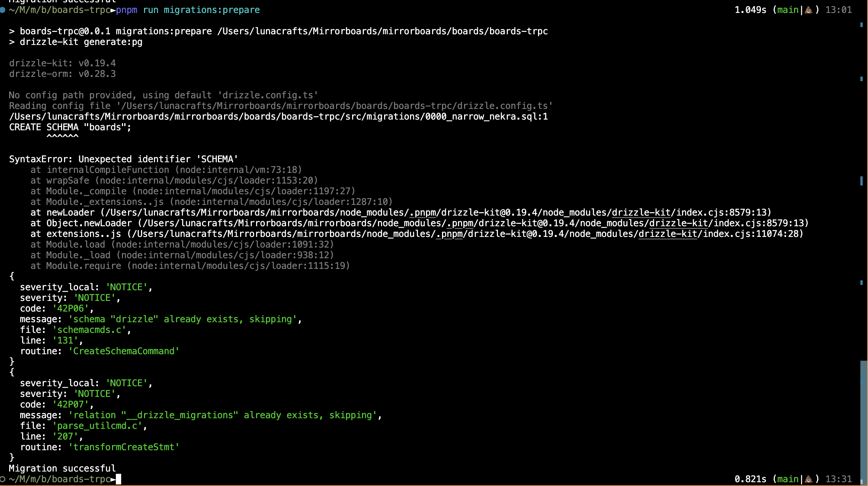Jump to scrollbar marker beside the severity_local line
This screenshot has width=868, height=486.
pyautogui.click(x=861, y=283)
